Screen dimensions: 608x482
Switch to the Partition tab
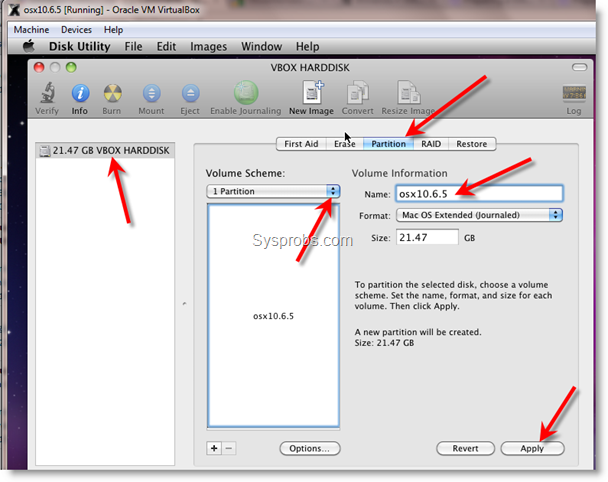[388, 144]
